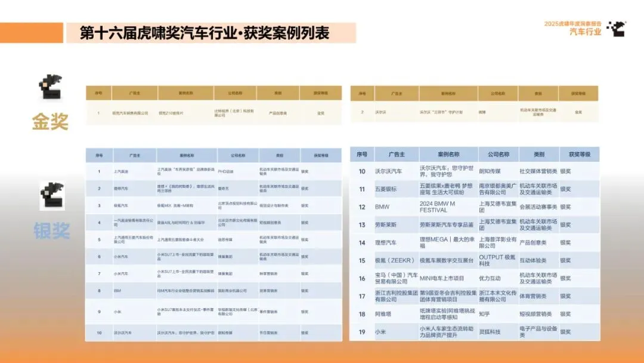
Task: Click row number 4 in left silver table
Action: (99, 223)
